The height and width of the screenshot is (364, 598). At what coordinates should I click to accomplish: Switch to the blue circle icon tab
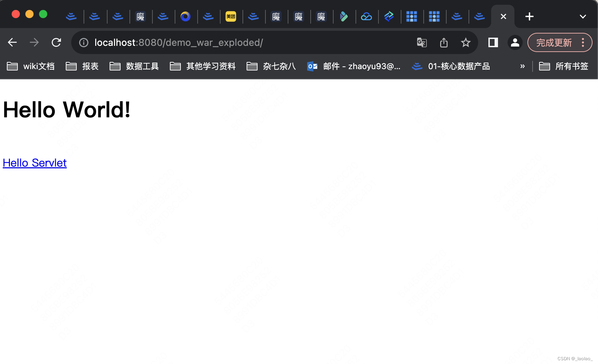coord(186,16)
